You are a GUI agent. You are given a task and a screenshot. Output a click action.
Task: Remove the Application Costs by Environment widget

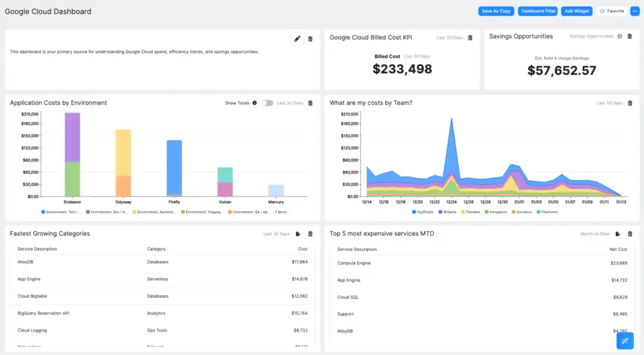[310, 103]
